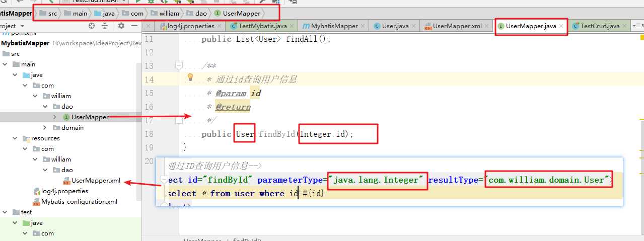The width and height of the screenshot is (644, 241).
Task: Click line number 18 in editor gutter
Action: (x=149, y=134)
